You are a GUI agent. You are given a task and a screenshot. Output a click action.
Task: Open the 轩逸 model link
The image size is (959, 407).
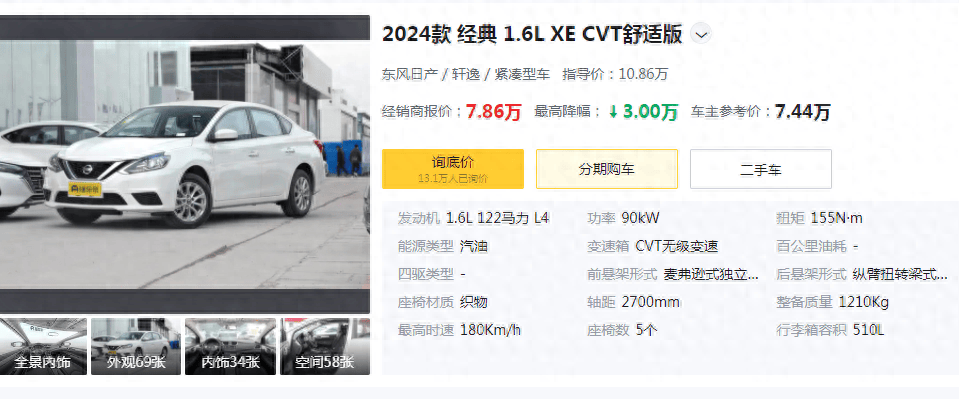(466, 75)
